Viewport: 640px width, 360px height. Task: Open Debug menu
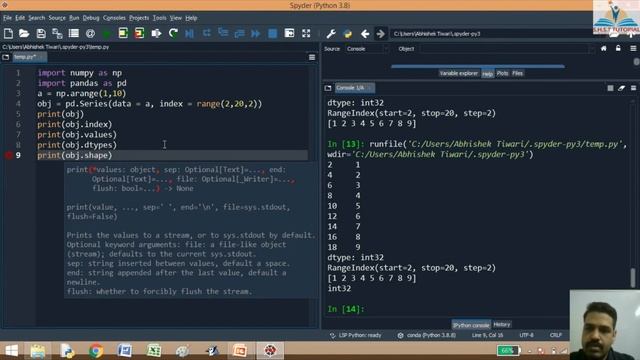pyautogui.click(x=91, y=18)
